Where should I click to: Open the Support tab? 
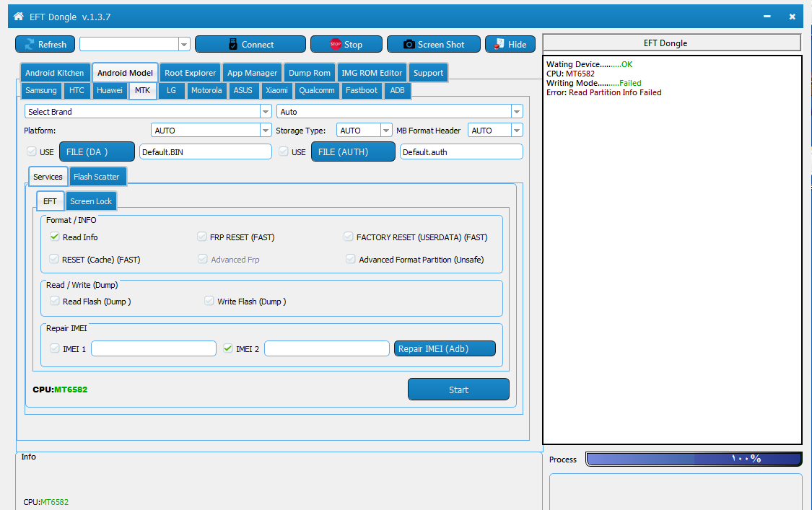pyautogui.click(x=428, y=73)
